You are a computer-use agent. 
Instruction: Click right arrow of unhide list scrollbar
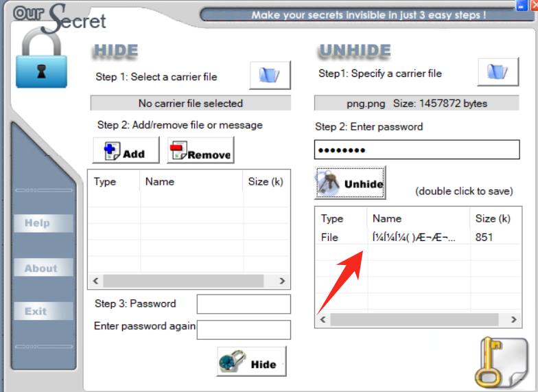513,320
